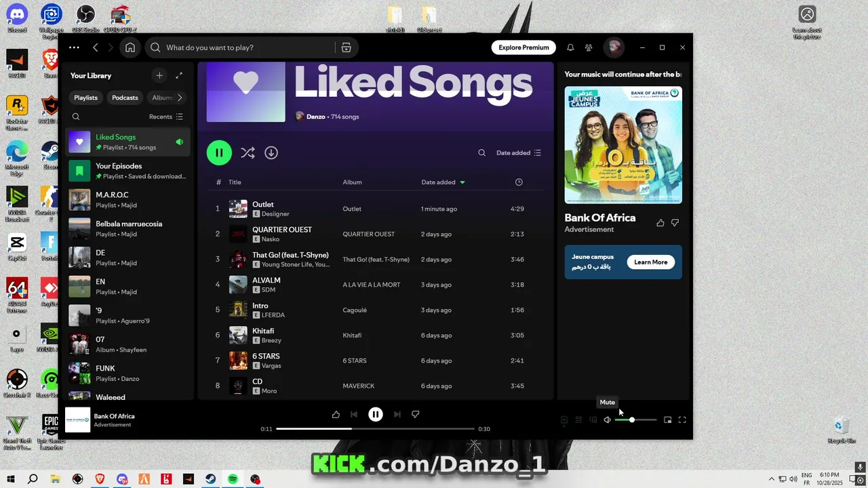868x488 pixels.
Task: Open Connect to a device icon
Action: coord(593,420)
